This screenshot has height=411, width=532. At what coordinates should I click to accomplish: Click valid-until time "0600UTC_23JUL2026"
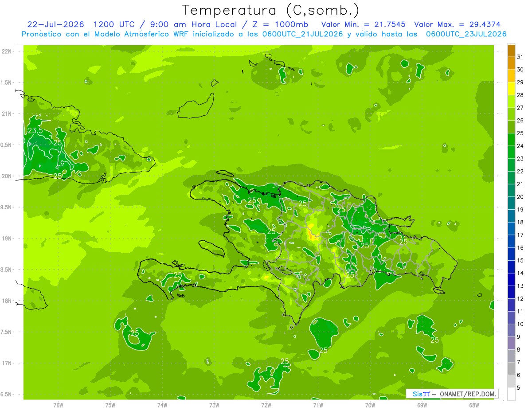(x=466, y=34)
